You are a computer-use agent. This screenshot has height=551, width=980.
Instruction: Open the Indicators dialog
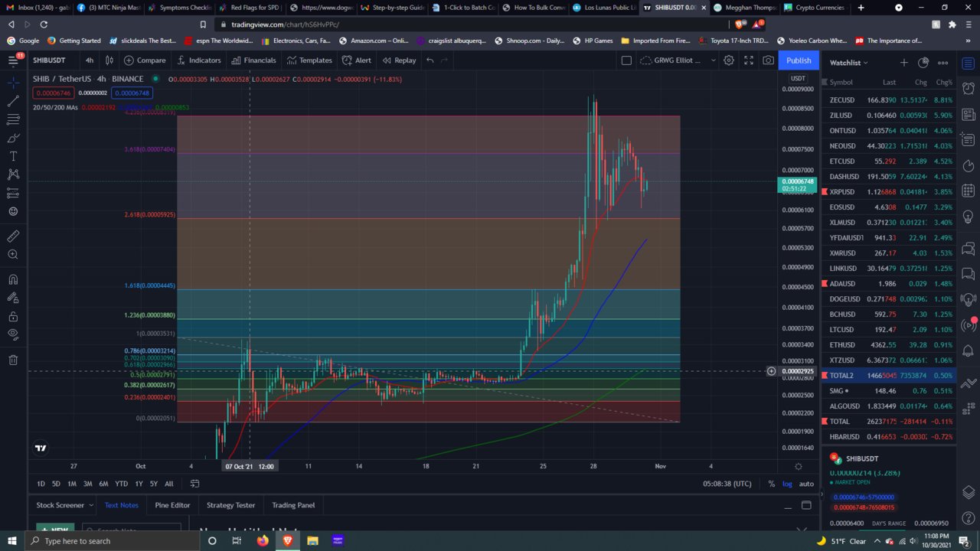tap(198, 60)
